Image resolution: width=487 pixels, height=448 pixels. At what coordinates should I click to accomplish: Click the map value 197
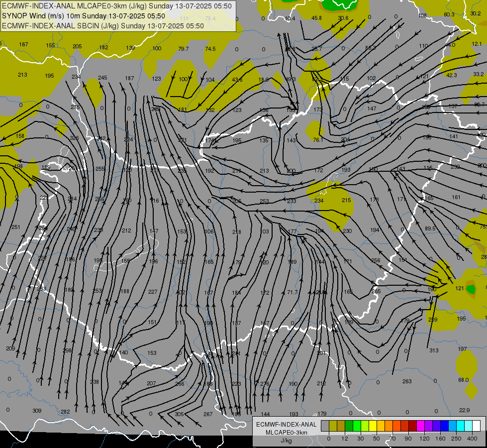pos(462,349)
